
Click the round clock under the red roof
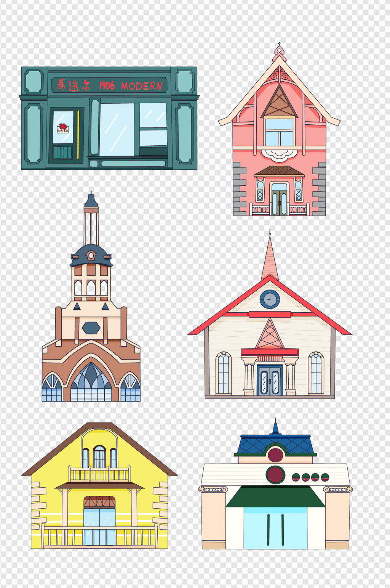coord(270,299)
